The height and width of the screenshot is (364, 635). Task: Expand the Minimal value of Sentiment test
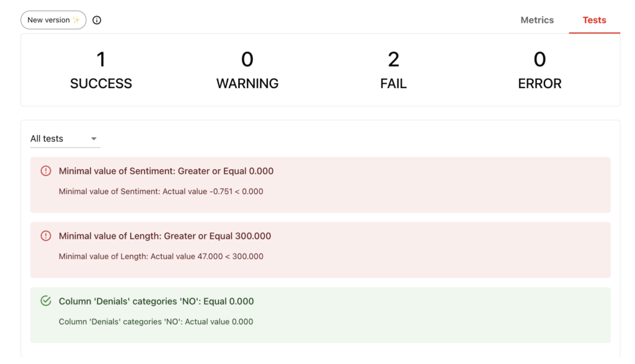coord(166,171)
